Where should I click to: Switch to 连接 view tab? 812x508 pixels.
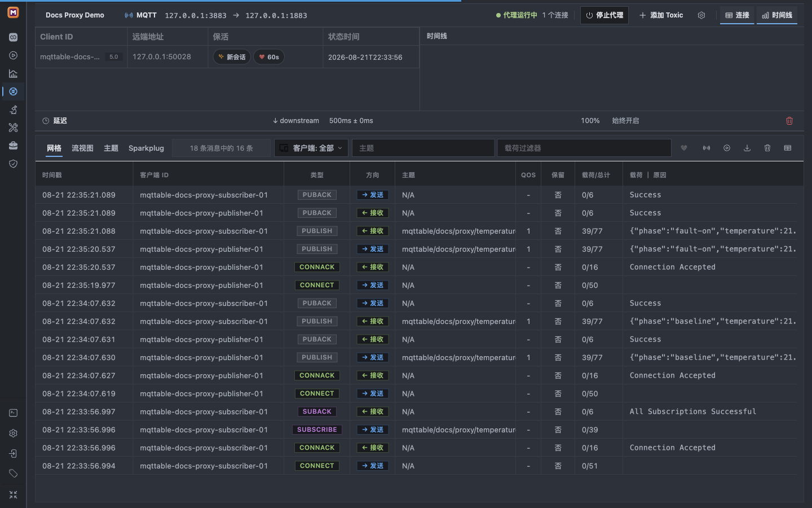tap(737, 15)
